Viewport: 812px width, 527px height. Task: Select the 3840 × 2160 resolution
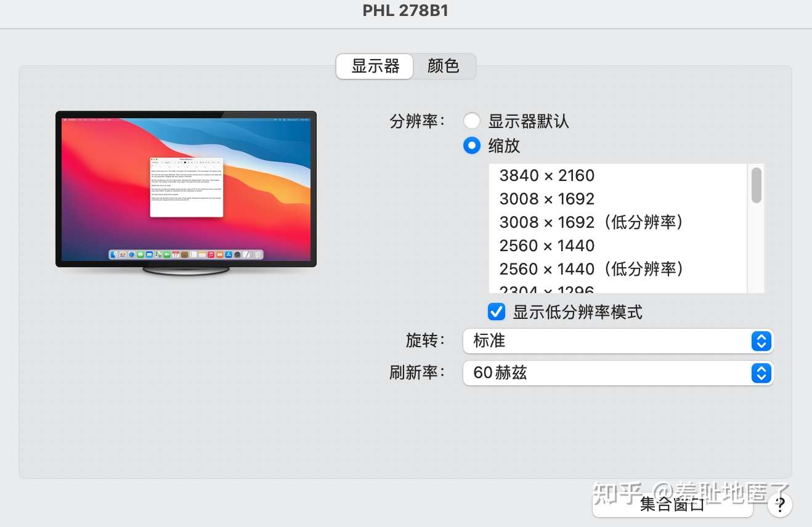click(547, 175)
